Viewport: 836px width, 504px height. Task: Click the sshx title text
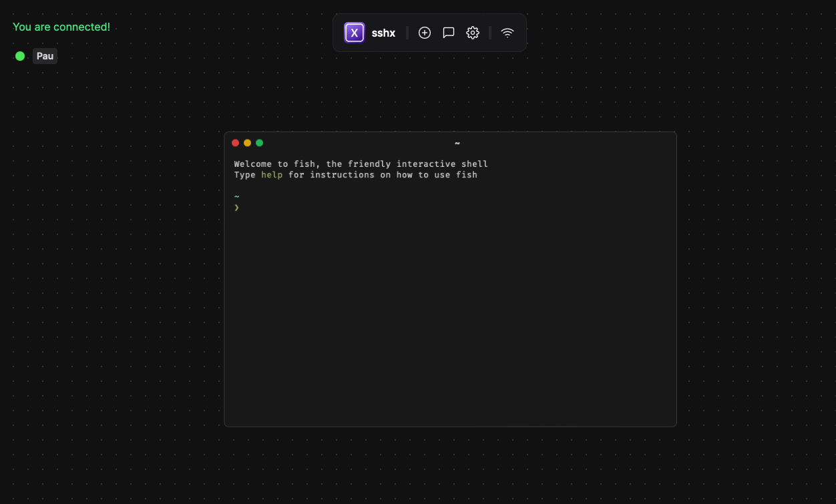tap(383, 32)
